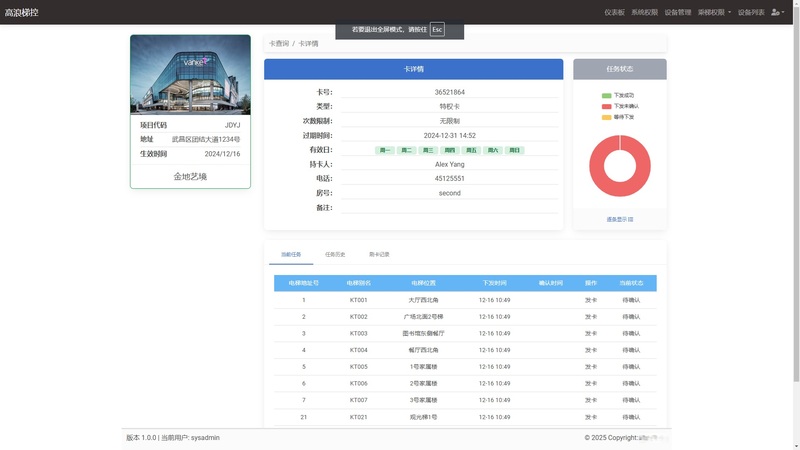This screenshot has height=450, width=800.
Task: Click the 当前状态 column header
Action: pos(631,283)
